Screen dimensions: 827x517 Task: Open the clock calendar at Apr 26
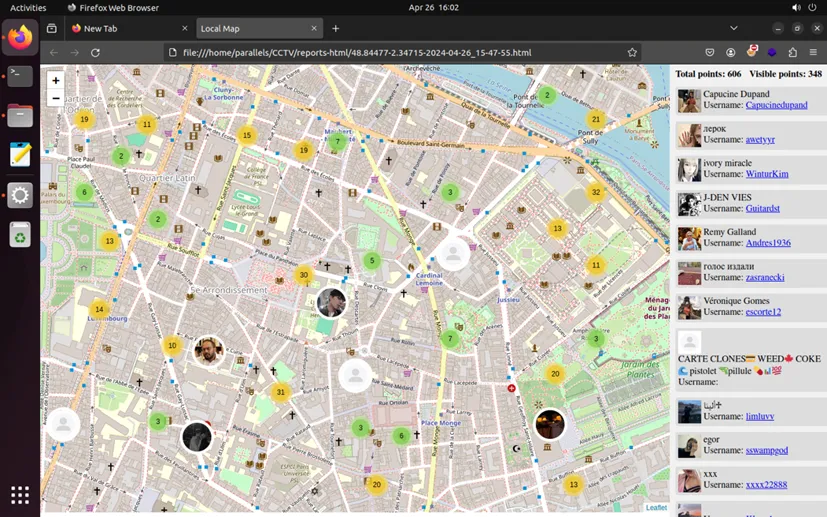coord(433,7)
